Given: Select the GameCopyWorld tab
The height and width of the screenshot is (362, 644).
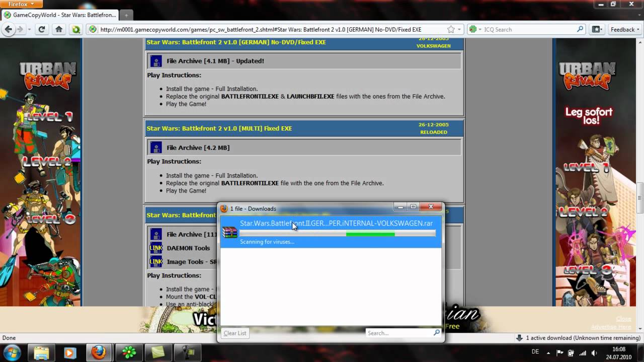Looking at the screenshot, I should pos(60,15).
